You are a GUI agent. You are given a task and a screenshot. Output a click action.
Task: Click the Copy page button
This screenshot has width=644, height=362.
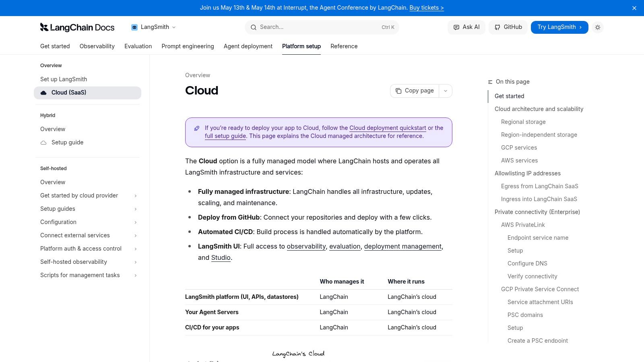[x=415, y=91]
